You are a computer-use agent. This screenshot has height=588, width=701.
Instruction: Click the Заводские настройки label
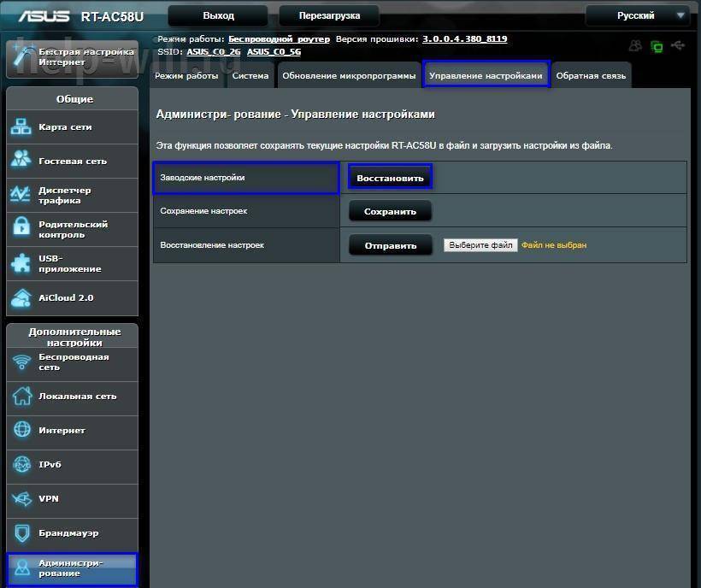[203, 178]
